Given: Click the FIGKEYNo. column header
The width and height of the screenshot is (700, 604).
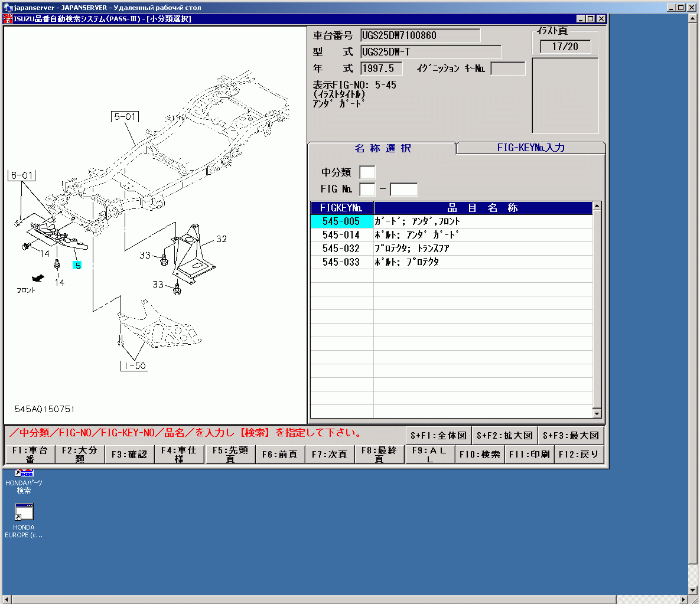Looking at the screenshot, I should 342,208.
